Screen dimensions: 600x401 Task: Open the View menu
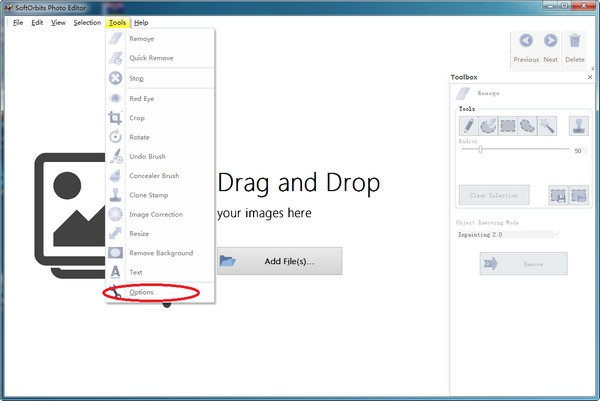(58, 23)
